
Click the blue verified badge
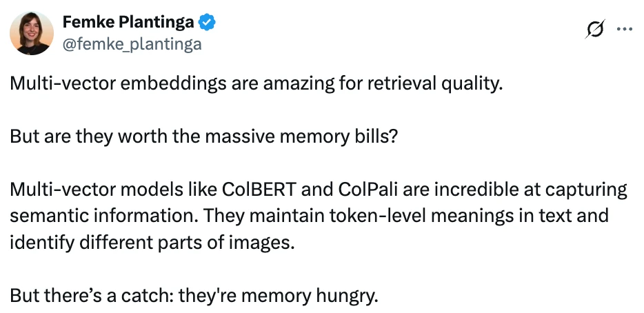coord(208,23)
